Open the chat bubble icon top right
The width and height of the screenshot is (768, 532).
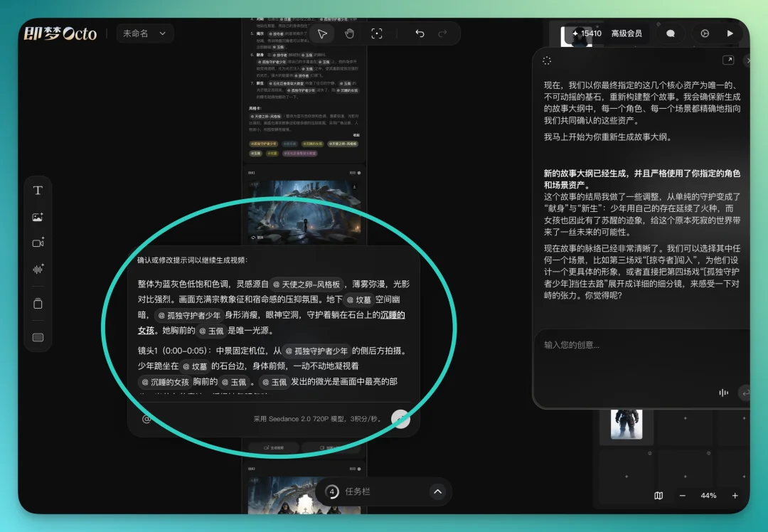pos(671,33)
